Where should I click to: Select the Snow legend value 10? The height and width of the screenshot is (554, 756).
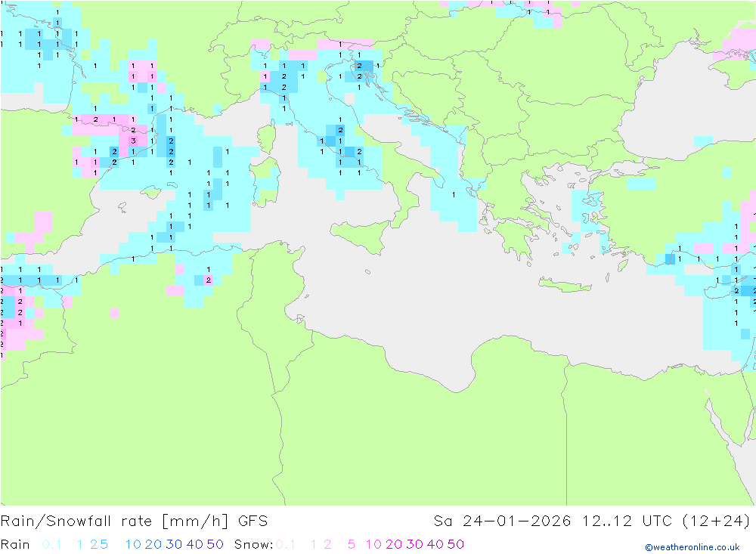[373, 544]
